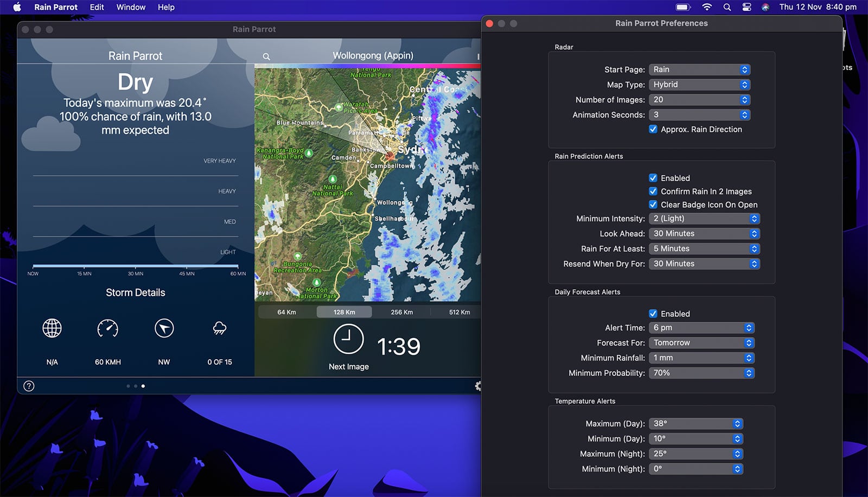868x497 pixels.
Task: Click the globe icon in Storm Details
Action: pyautogui.click(x=52, y=328)
